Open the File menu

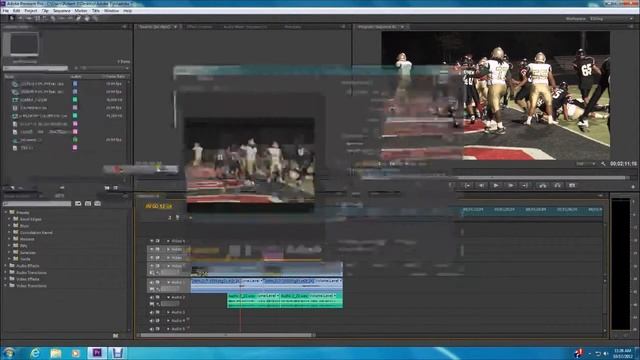pos(6,11)
